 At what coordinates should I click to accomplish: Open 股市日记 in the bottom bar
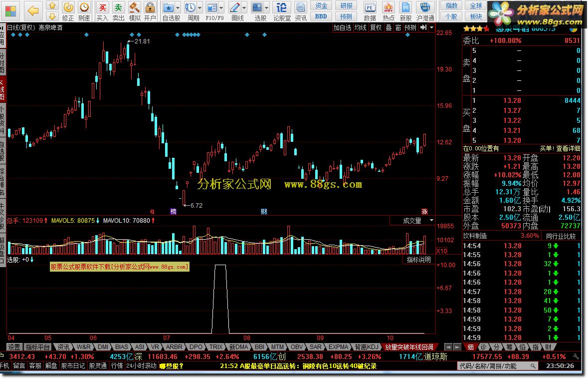click(73, 366)
